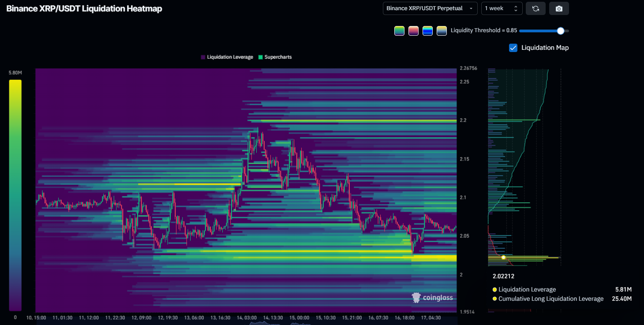Viewport: 644px width, 325px height.
Task: Select the red-pink heatmap color preset
Action: click(413, 30)
